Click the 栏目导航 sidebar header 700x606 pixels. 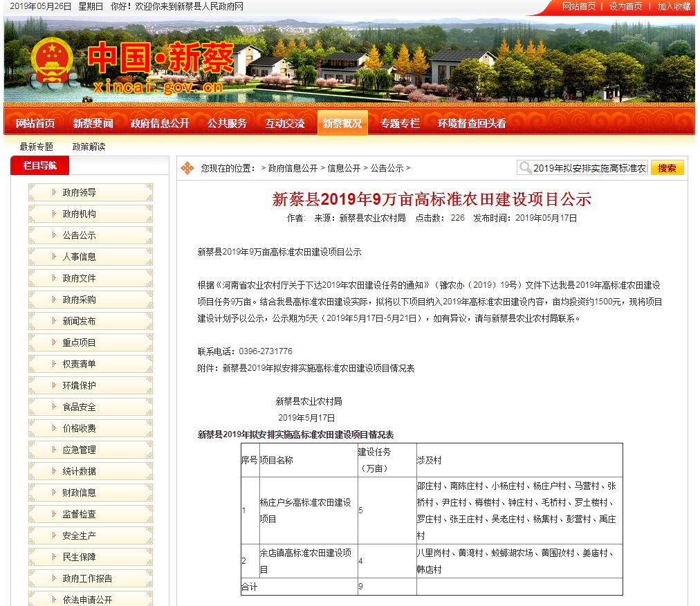point(39,165)
